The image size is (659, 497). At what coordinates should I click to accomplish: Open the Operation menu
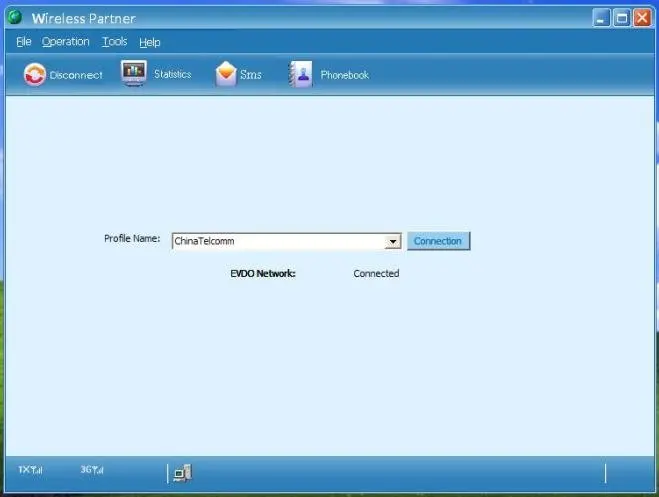(66, 42)
